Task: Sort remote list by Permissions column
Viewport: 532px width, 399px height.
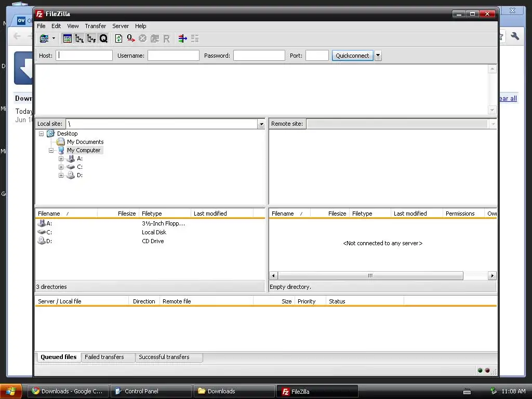Action: (463, 214)
